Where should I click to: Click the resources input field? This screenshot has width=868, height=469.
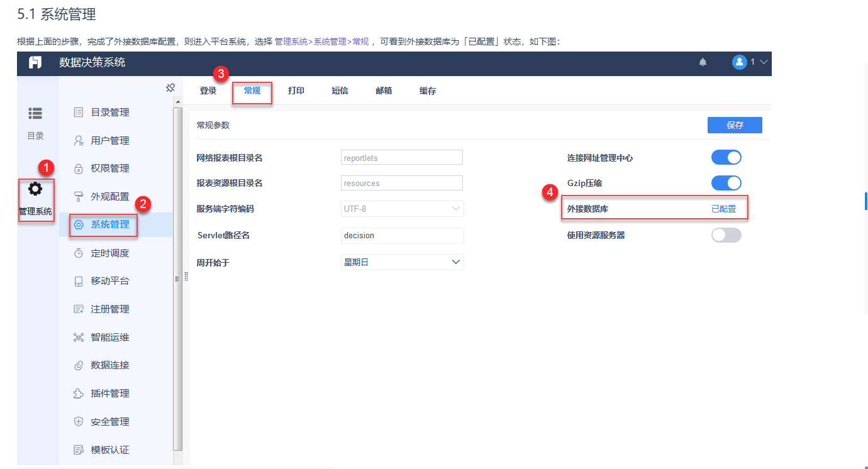pos(401,183)
